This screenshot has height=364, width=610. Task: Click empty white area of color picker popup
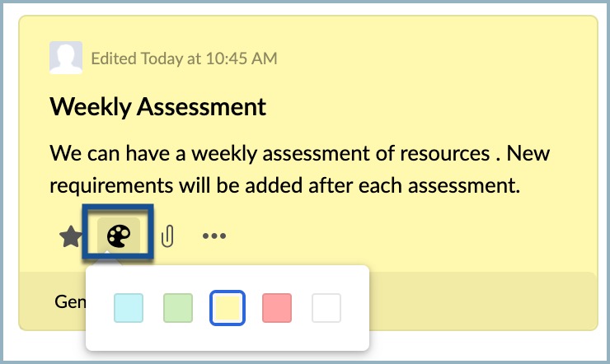[x=228, y=338]
